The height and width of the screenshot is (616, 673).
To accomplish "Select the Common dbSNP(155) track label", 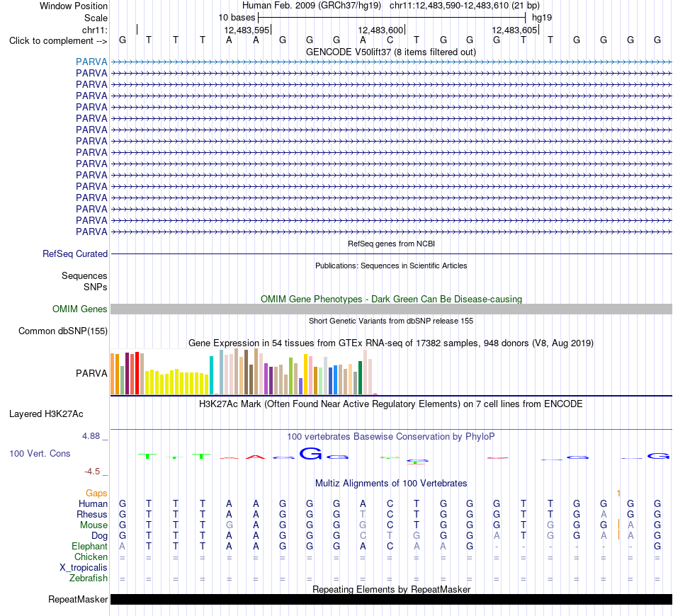I will pyautogui.click(x=63, y=331).
